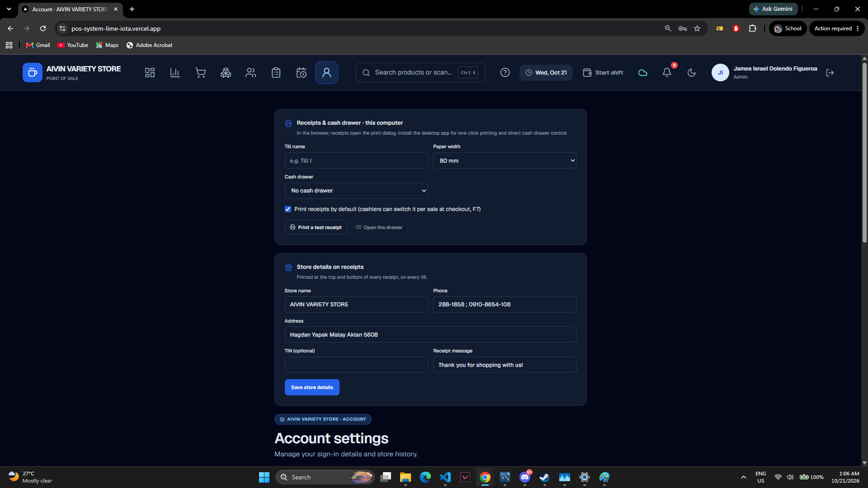Click the sign out arrow icon
Screen dimensions: 868x488
point(830,73)
